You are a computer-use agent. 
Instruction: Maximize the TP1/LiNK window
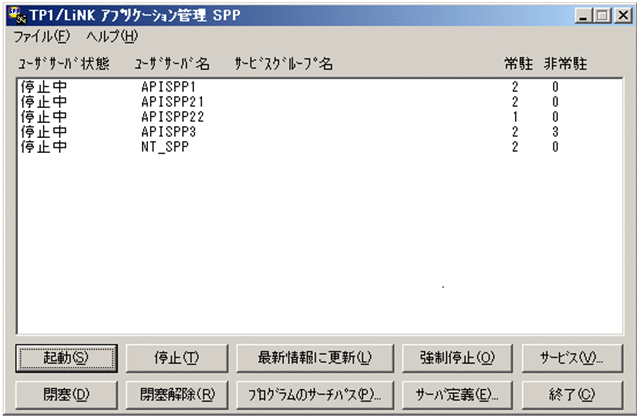pyautogui.click(x=602, y=16)
